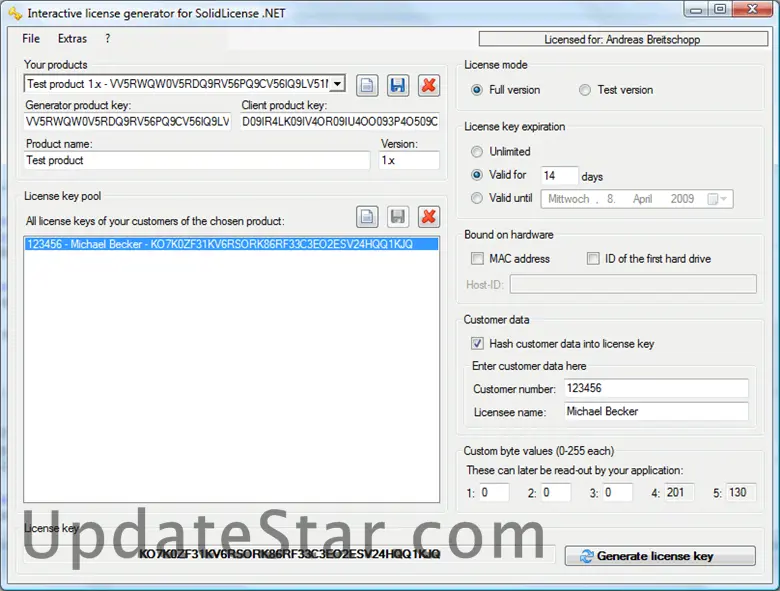Image resolution: width=780 pixels, height=591 pixels.
Task: Click the Version field
Action: point(409,160)
